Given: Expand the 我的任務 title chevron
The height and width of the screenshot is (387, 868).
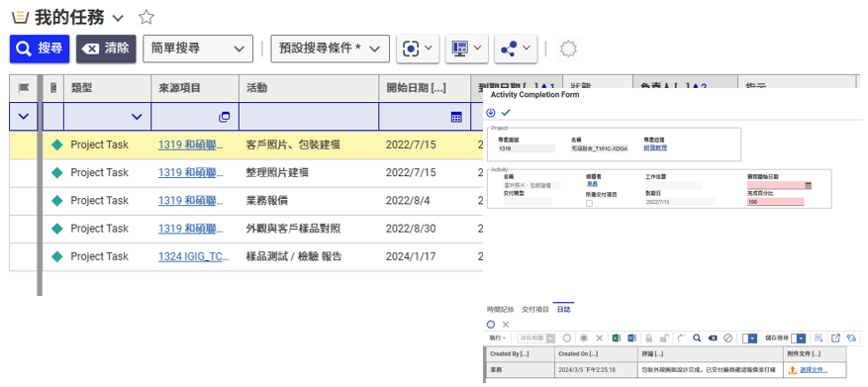Looking at the screenshot, I should (x=118, y=18).
